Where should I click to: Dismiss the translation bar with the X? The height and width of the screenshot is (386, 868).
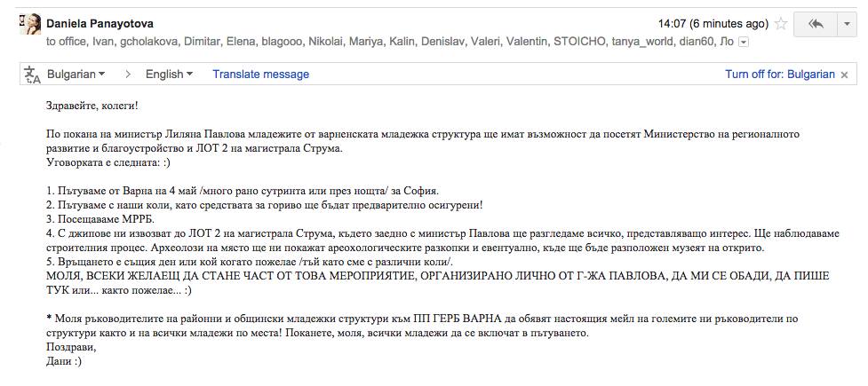(844, 75)
